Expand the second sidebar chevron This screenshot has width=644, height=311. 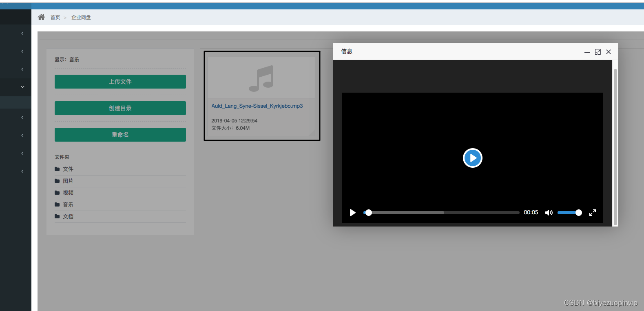point(22,51)
